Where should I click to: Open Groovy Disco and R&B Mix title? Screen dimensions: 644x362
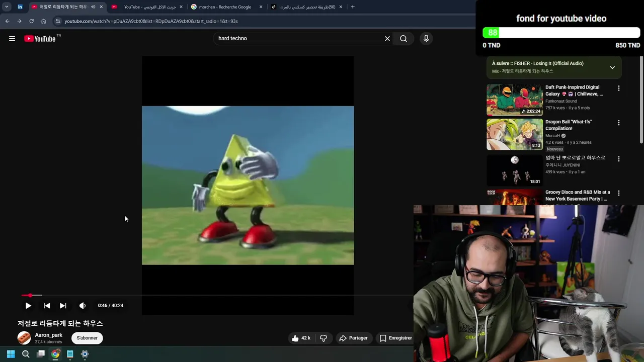(x=578, y=196)
